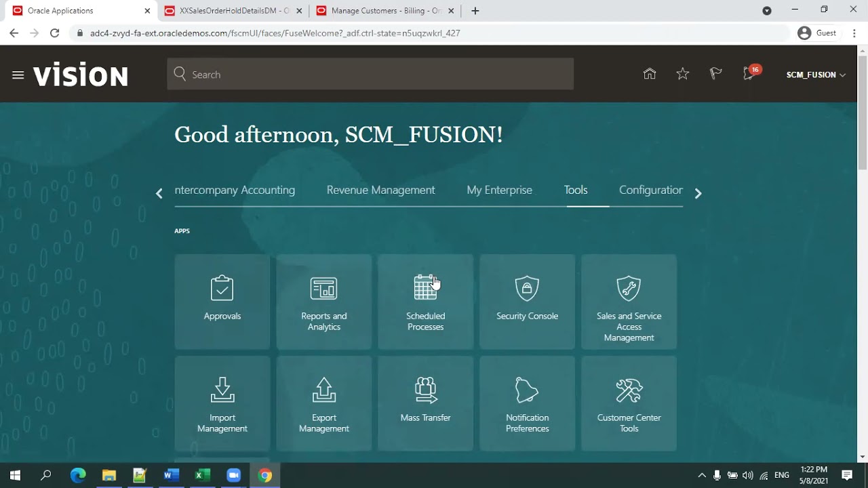
Task: Open Chrome tab search dropdown
Action: click(767, 11)
